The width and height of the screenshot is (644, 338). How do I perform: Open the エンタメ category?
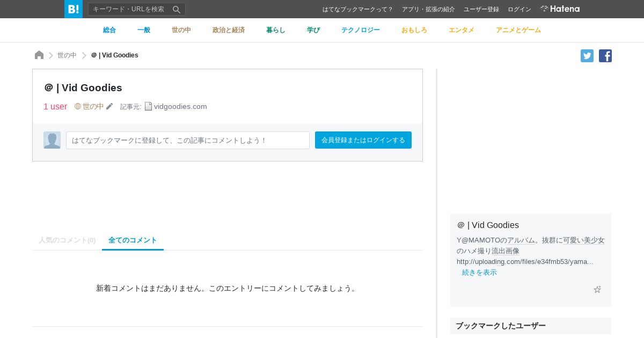click(462, 30)
